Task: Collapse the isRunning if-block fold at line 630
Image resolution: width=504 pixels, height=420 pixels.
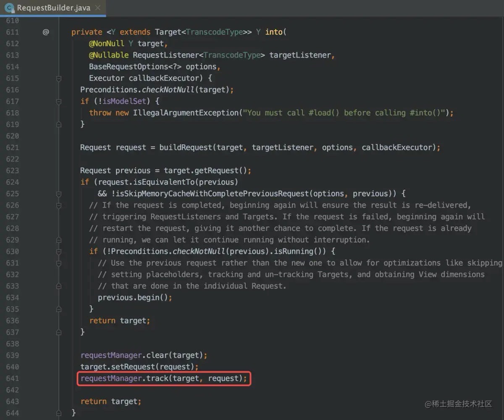Action: pyautogui.click(x=59, y=252)
